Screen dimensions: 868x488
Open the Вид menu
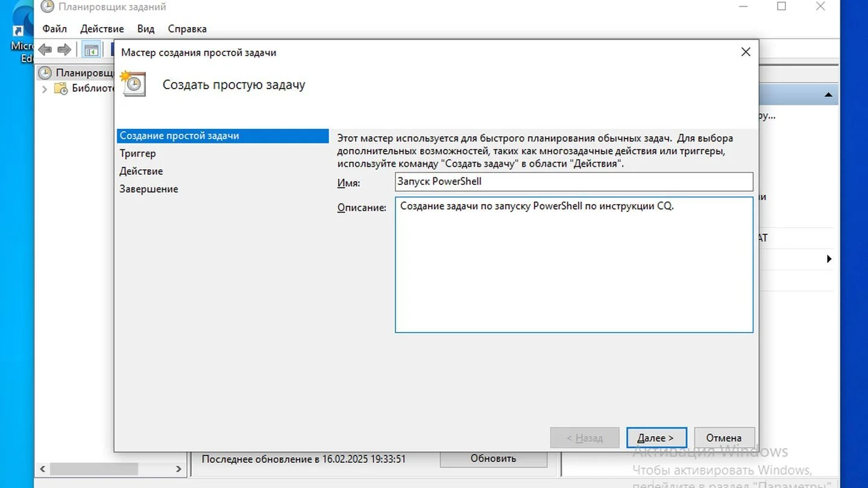click(x=146, y=29)
